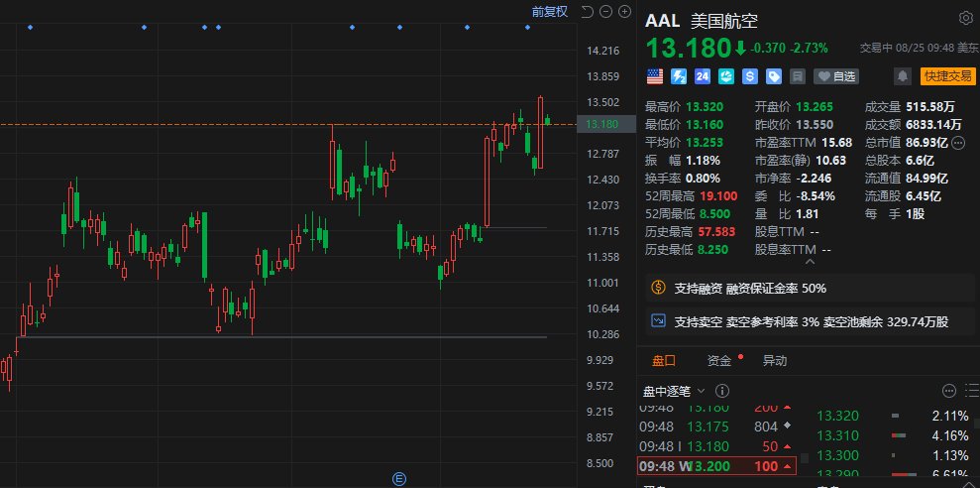Click the latest candlestick on the chart
Viewport: 980px width, 488px height.
[x=548, y=119]
